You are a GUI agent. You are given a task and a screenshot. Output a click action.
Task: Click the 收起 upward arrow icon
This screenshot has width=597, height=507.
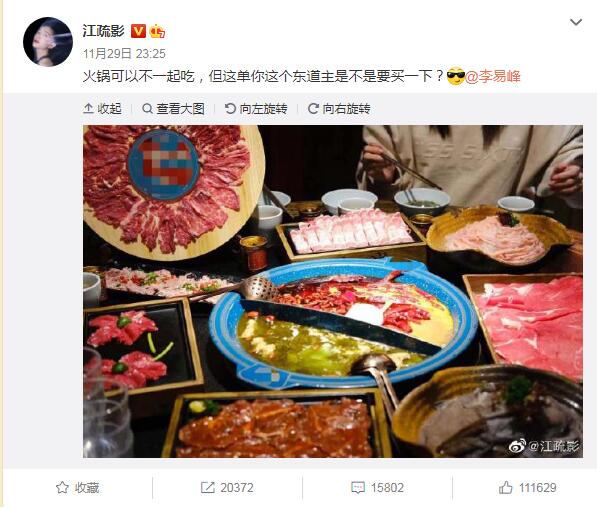[x=88, y=109]
